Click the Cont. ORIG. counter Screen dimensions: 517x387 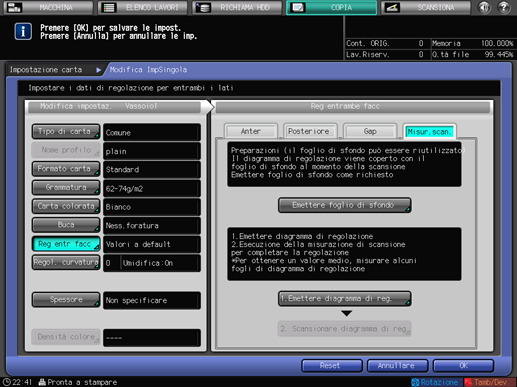pos(385,43)
